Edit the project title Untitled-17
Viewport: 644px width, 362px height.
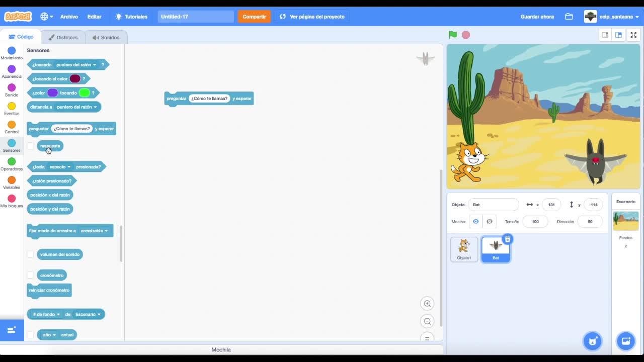pyautogui.click(x=196, y=17)
